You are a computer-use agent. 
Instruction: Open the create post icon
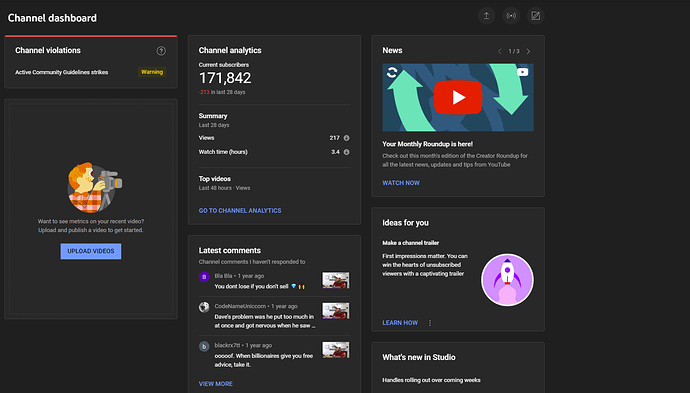pyautogui.click(x=536, y=16)
